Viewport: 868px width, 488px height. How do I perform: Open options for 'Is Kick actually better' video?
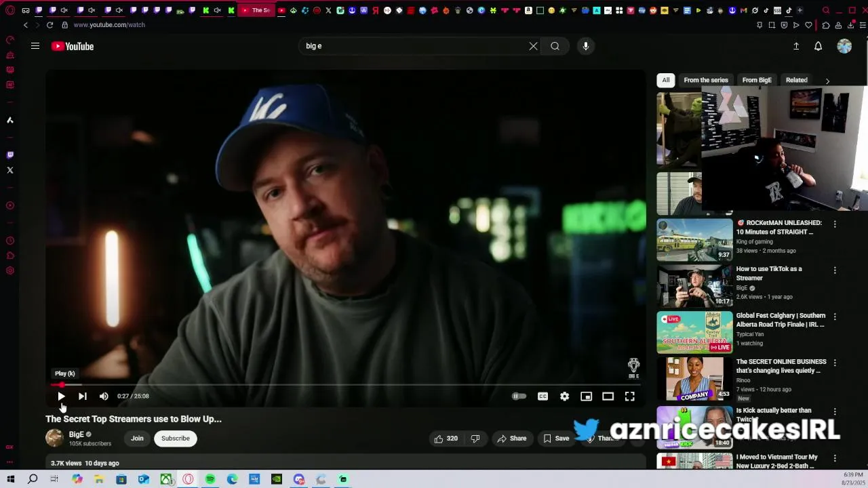tap(835, 411)
